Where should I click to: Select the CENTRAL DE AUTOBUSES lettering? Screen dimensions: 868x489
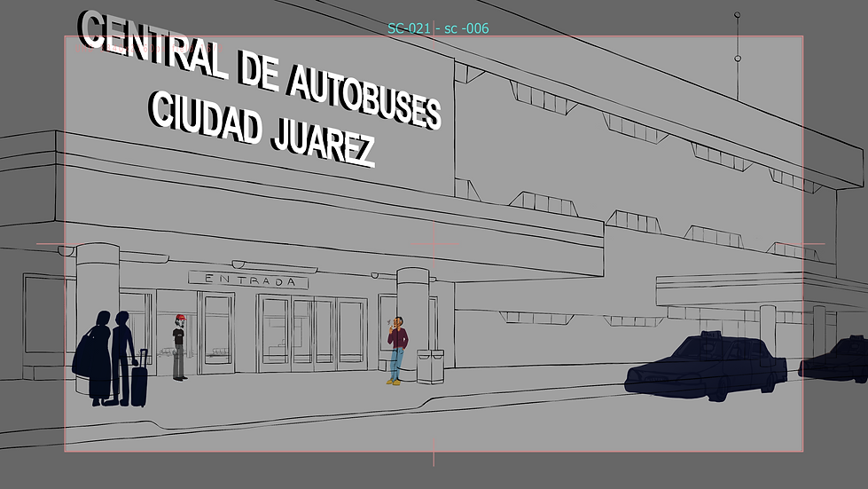pyautogui.click(x=259, y=69)
